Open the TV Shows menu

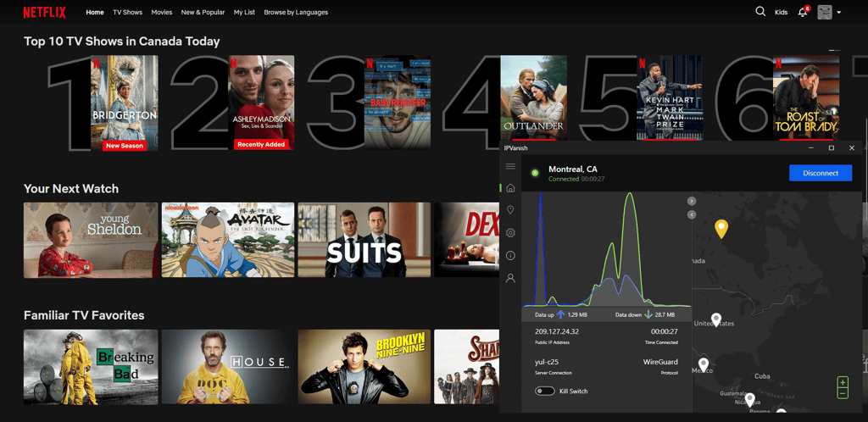(x=127, y=12)
